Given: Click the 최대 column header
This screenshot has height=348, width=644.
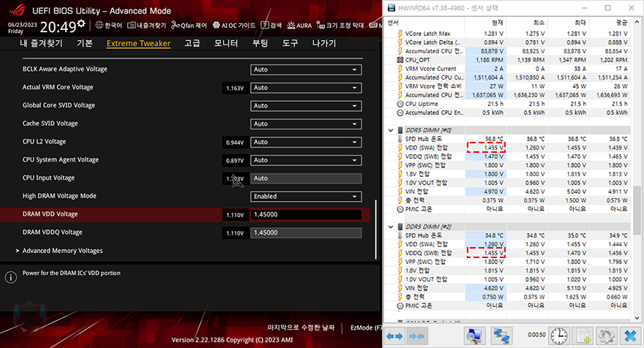Looking at the screenshot, I should [569, 23].
